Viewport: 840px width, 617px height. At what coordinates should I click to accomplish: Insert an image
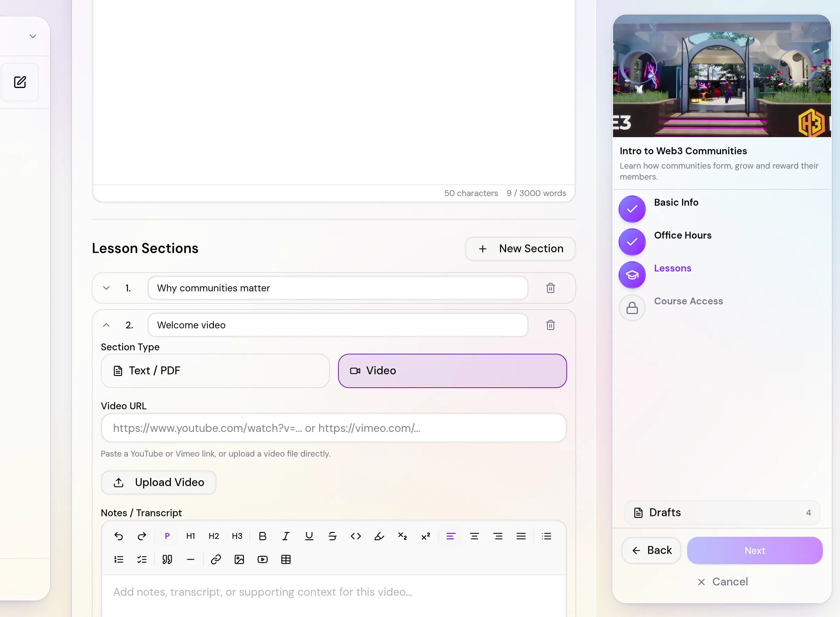(239, 559)
